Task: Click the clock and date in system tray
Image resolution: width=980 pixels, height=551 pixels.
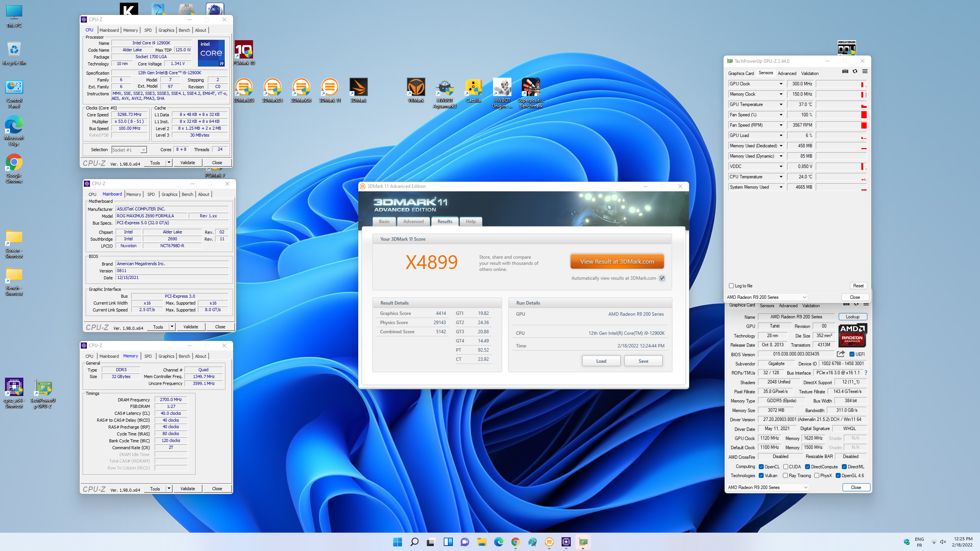Action: tap(963, 542)
